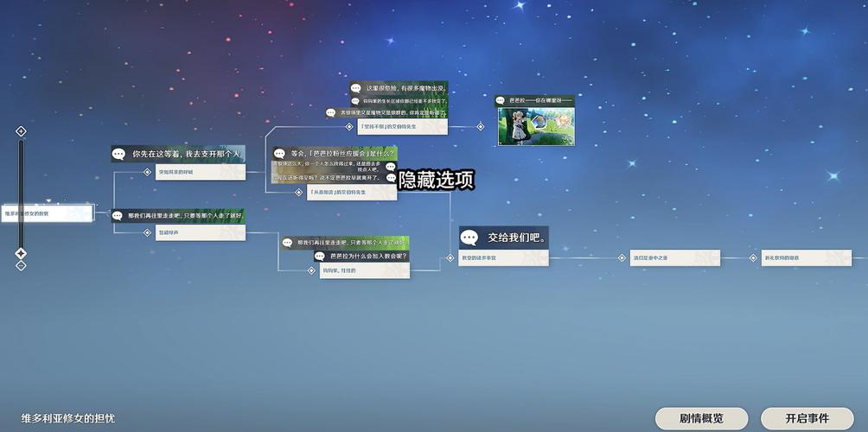Open the 芭芭拉 ending thumbnail image

pyautogui.click(x=536, y=126)
